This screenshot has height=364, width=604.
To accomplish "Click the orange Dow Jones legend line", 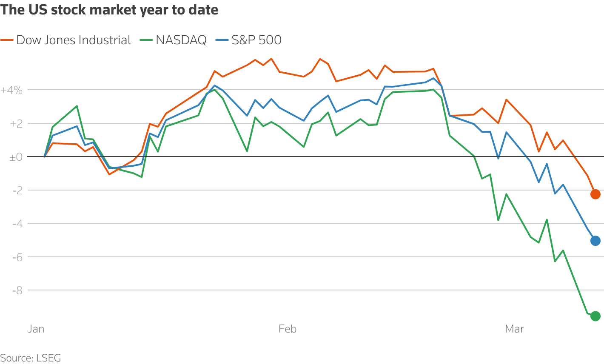I will click(x=6, y=40).
